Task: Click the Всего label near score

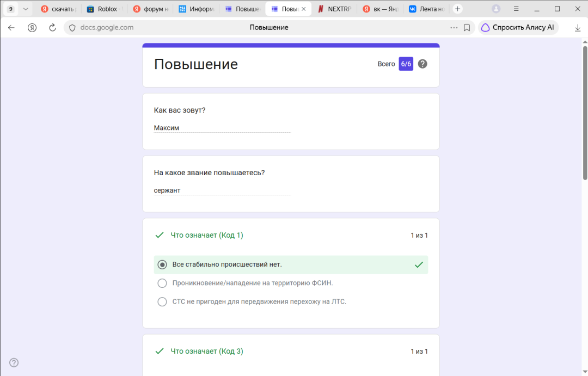Action: point(386,64)
